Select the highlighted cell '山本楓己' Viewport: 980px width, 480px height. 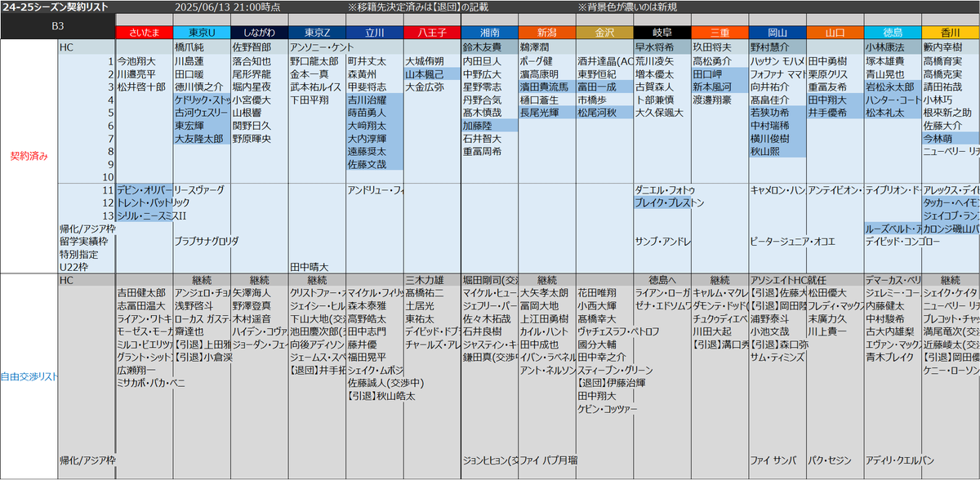point(432,73)
